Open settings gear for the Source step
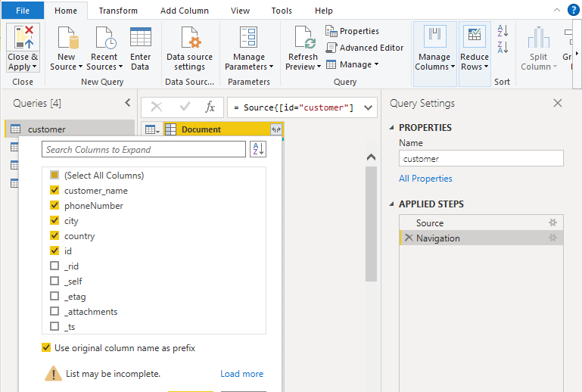 [552, 222]
